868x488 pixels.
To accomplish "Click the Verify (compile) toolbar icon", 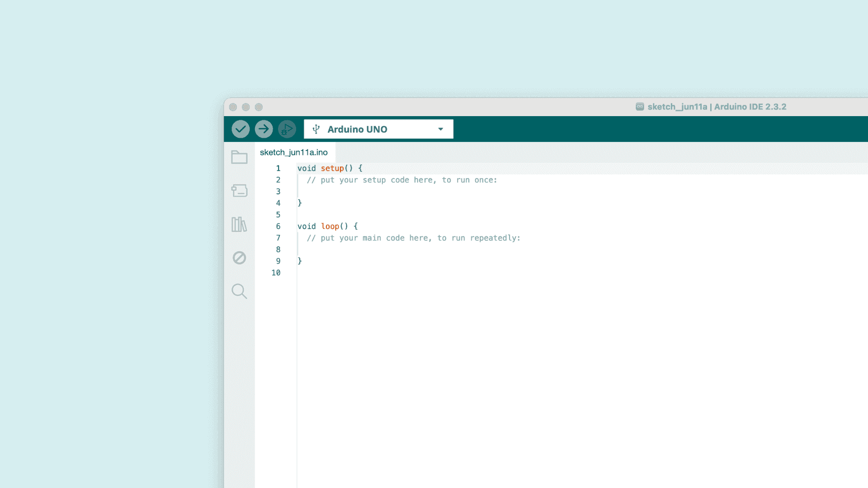I will [241, 129].
